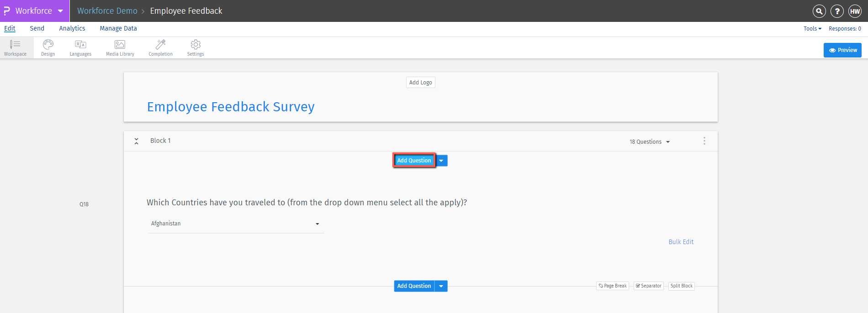Image resolution: width=868 pixels, height=313 pixels.
Task: Click the top Add Question button
Action: (414, 161)
